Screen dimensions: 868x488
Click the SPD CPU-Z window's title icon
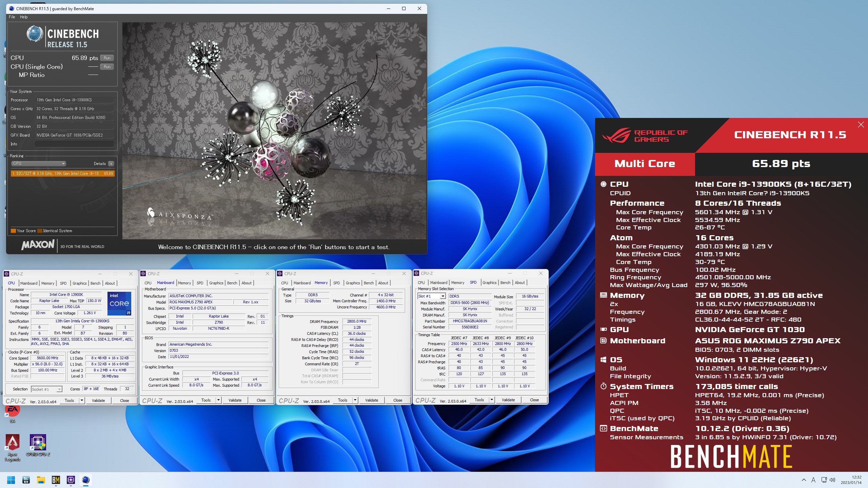tap(416, 273)
